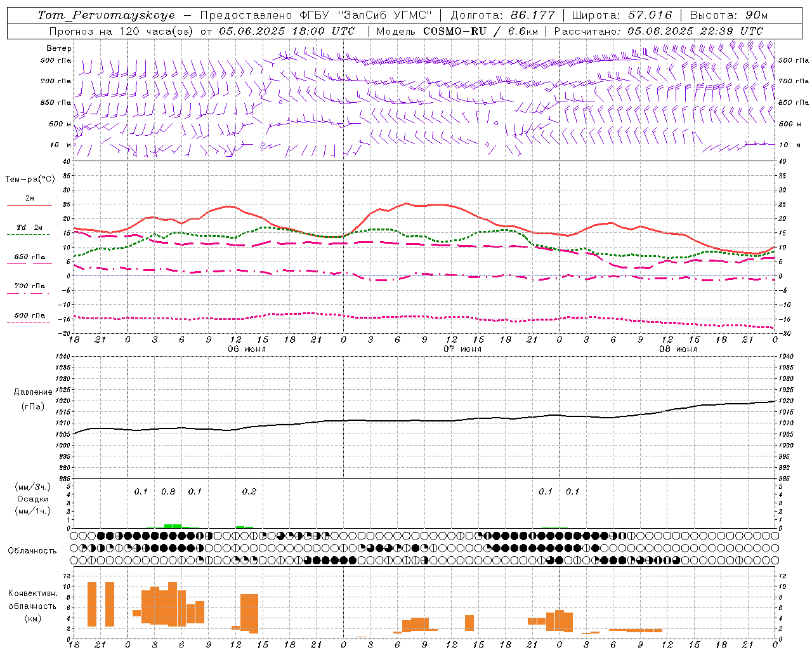Click the 0.8 precipitation amount
Screen dimensions: 812x650
168,491
